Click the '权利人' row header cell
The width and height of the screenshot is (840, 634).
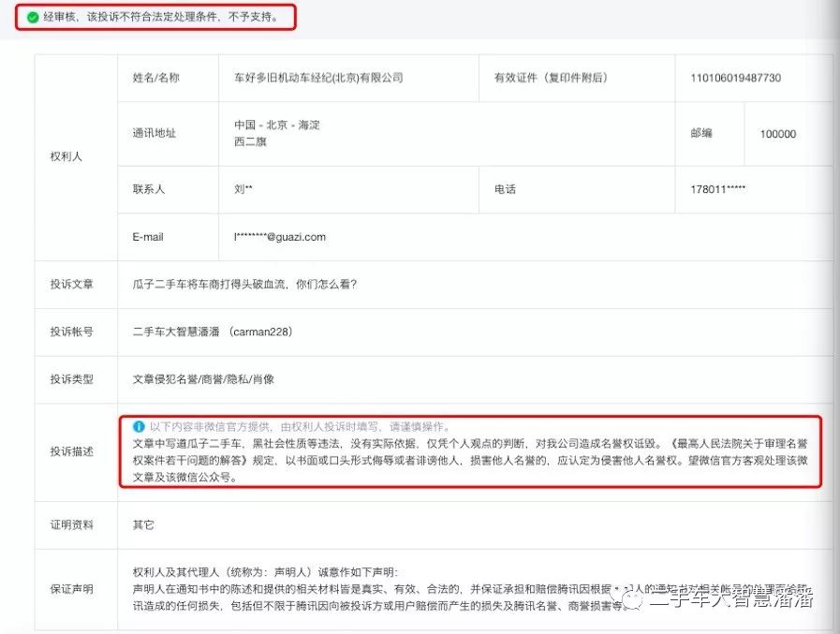[x=76, y=157]
